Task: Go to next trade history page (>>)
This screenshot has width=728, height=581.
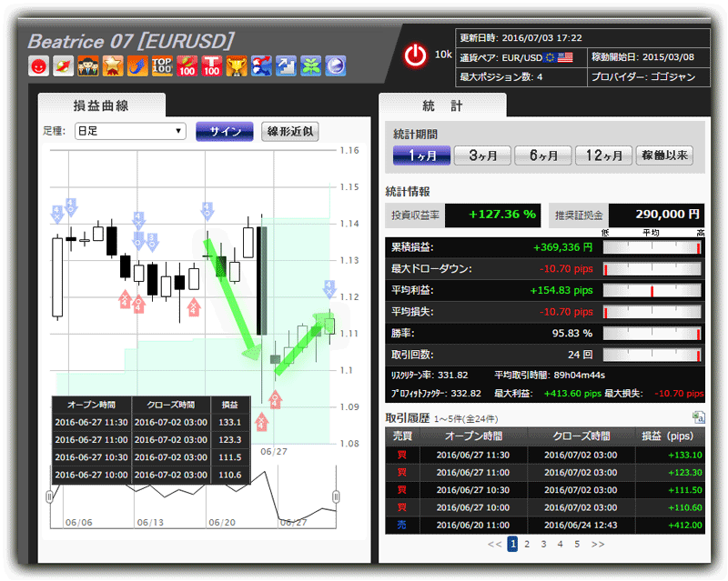Action: 598,544
